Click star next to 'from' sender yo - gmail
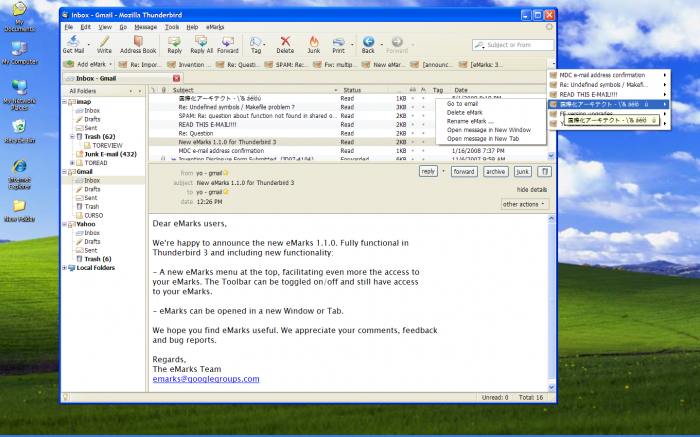 (x=226, y=173)
